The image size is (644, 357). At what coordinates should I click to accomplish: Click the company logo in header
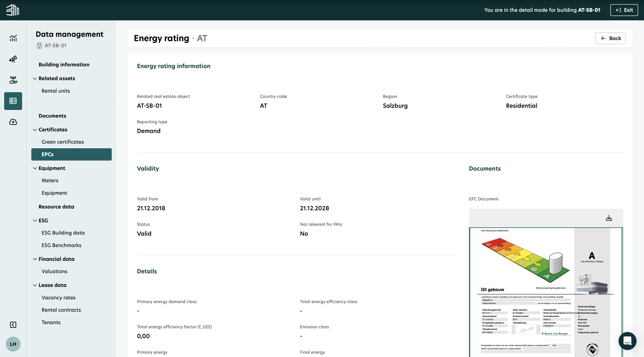tap(12, 10)
